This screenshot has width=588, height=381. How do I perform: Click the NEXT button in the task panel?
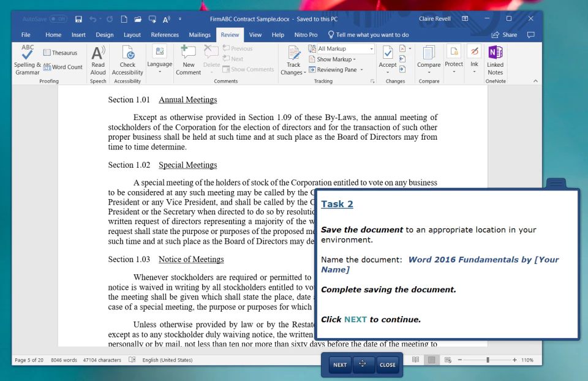coord(340,364)
